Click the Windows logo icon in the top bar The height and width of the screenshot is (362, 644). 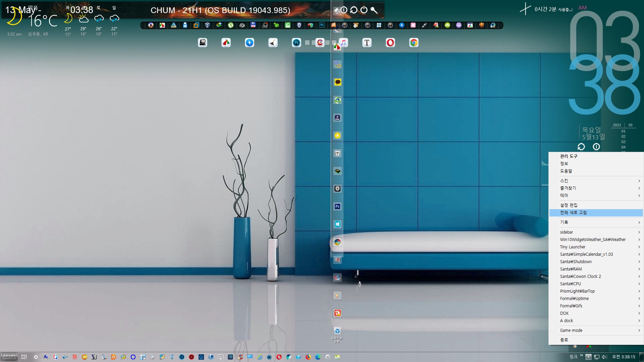[x=379, y=25]
